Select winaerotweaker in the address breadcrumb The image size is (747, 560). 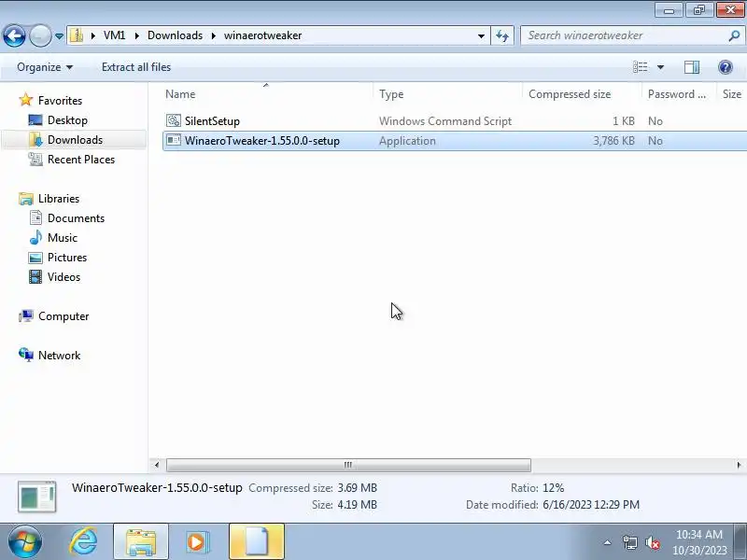point(262,35)
